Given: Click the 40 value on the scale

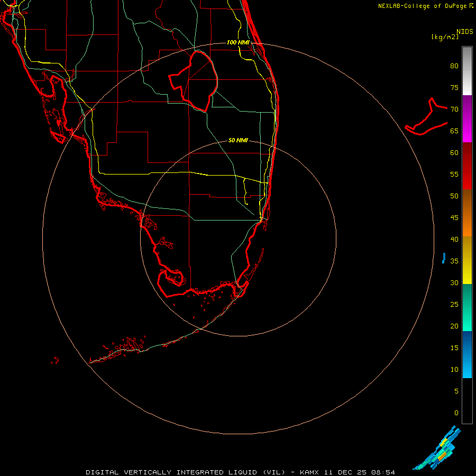Looking at the screenshot, I should 454,239.
